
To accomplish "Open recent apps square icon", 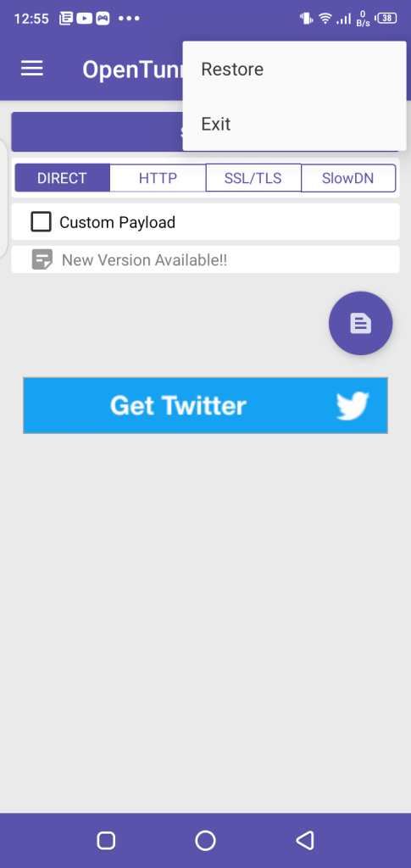I will point(106,840).
